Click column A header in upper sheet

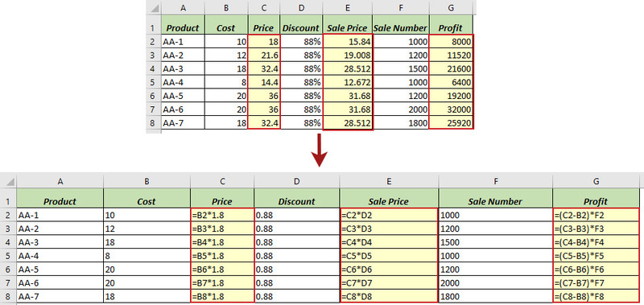point(183,7)
